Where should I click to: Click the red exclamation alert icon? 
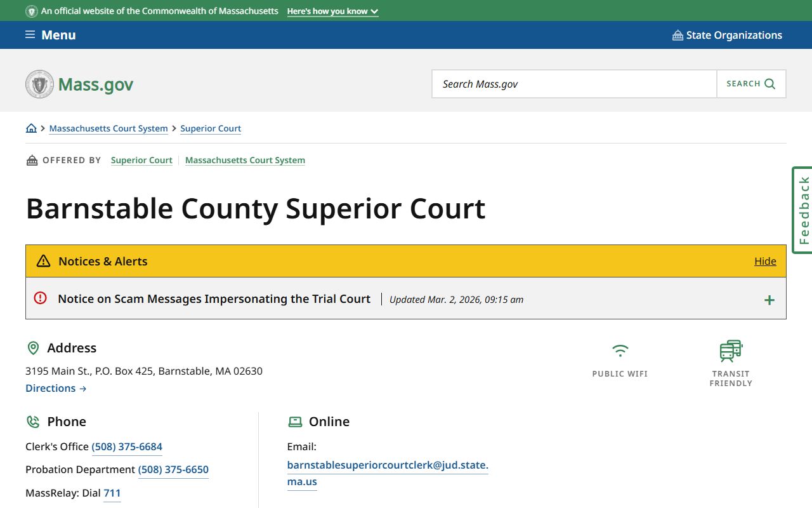[41, 298]
